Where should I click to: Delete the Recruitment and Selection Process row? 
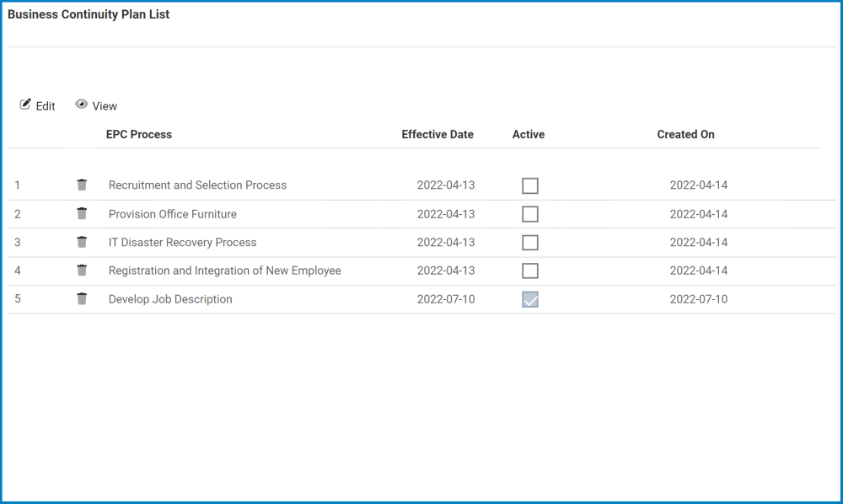[x=82, y=185]
